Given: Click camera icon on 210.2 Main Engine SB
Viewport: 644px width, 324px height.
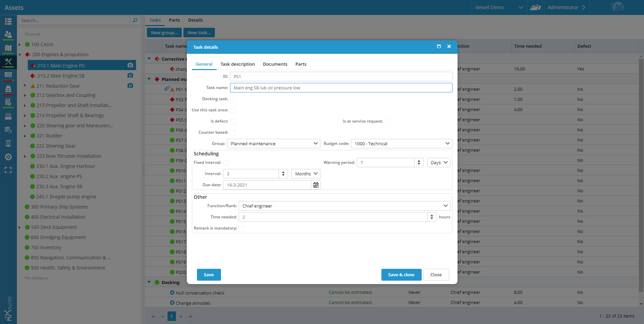Looking at the screenshot, I should pos(130,75).
